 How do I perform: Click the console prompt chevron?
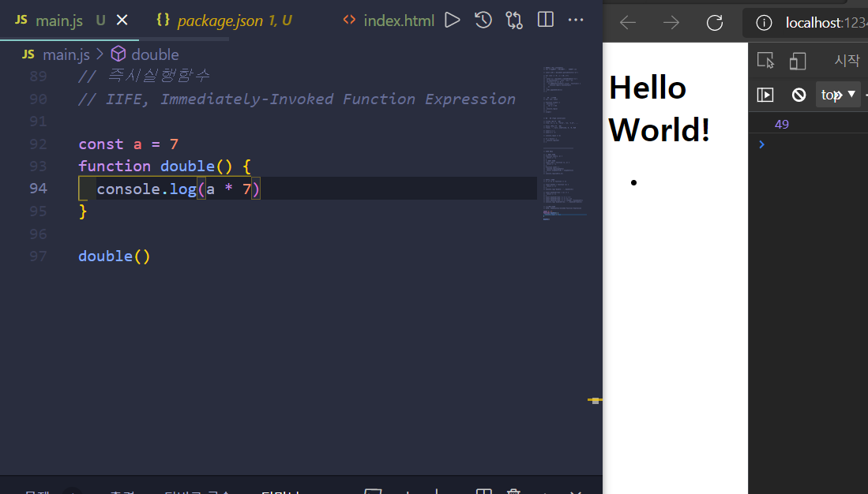(761, 144)
